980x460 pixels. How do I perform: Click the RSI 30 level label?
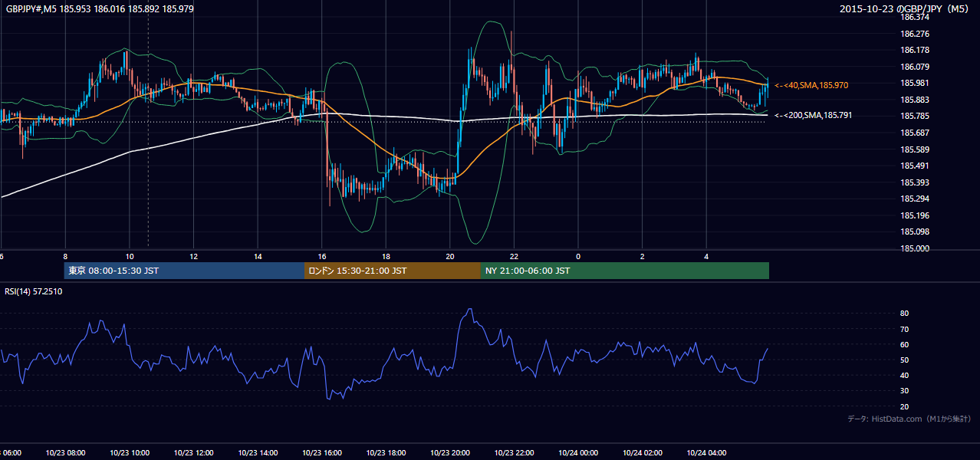tap(905, 391)
